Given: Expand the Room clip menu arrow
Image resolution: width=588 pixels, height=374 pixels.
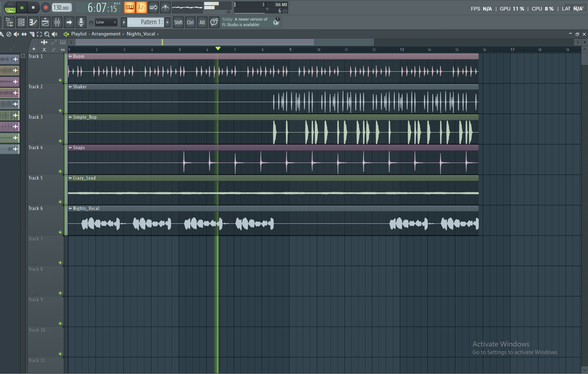Looking at the screenshot, I should pos(71,56).
